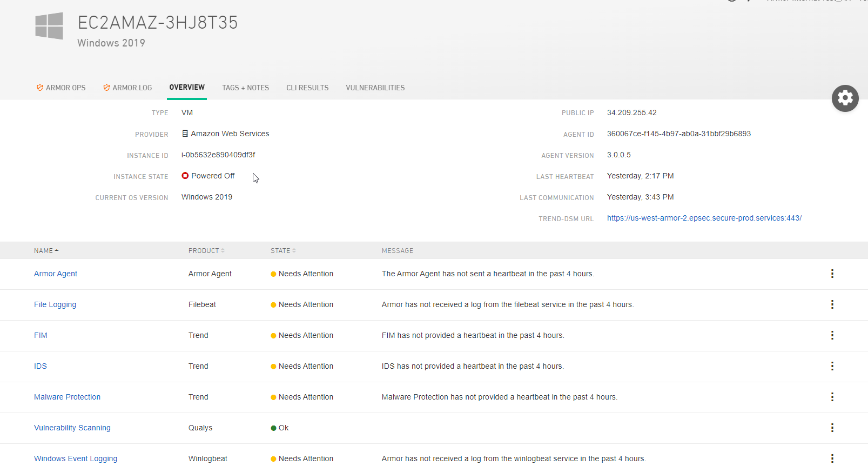Open the three-dot menu for Malware Protection row
This screenshot has height=472, width=868.
[x=832, y=397]
